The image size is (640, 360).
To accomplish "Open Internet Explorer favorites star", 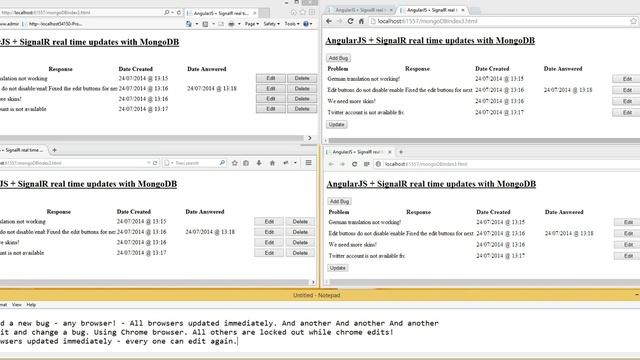I will click(x=303, y=12).
